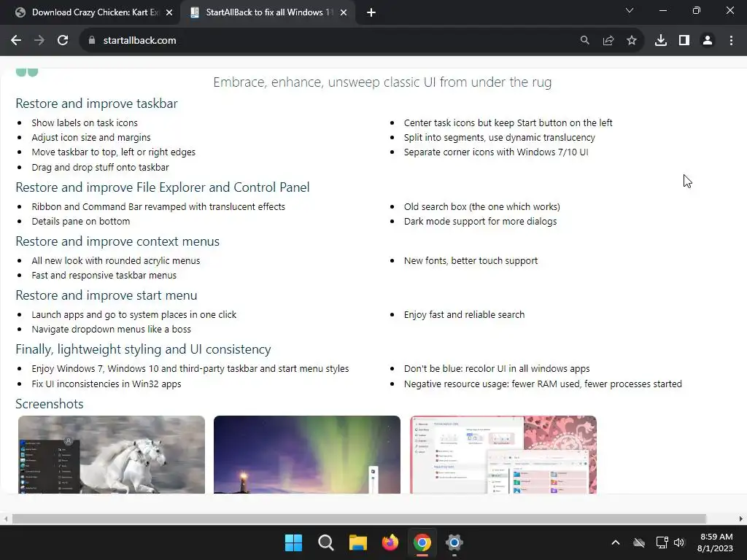Click heading 'Restore and improve File Explorer and Control Panel'
This screenshot has width=747, height=560.
(163, 187)
